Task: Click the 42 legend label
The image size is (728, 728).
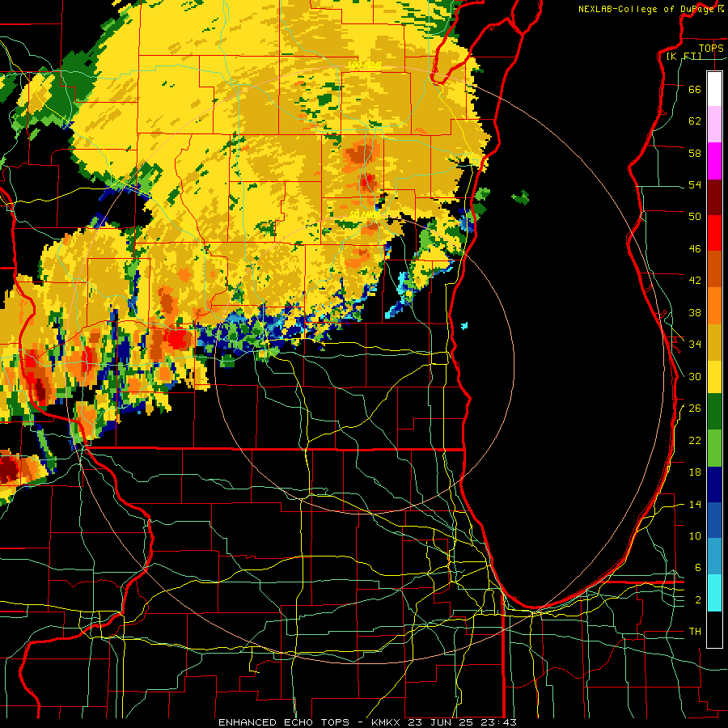Action: point(695,281)
